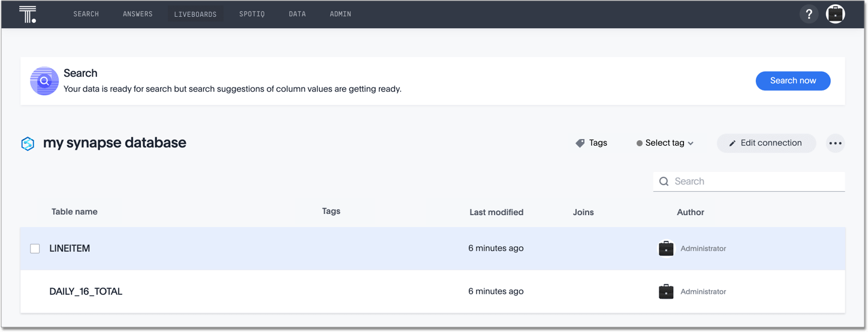Click the Edit connection button
Screen dimensions: 868x332
coord(765,143)
